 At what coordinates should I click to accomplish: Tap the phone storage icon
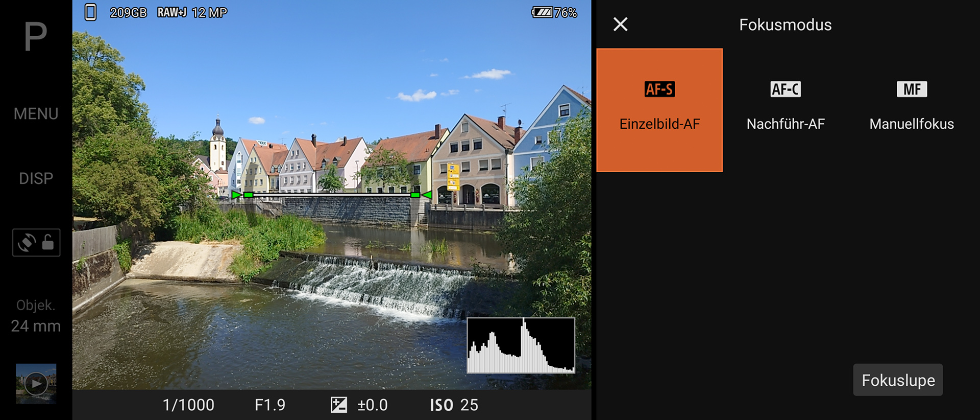90,12
